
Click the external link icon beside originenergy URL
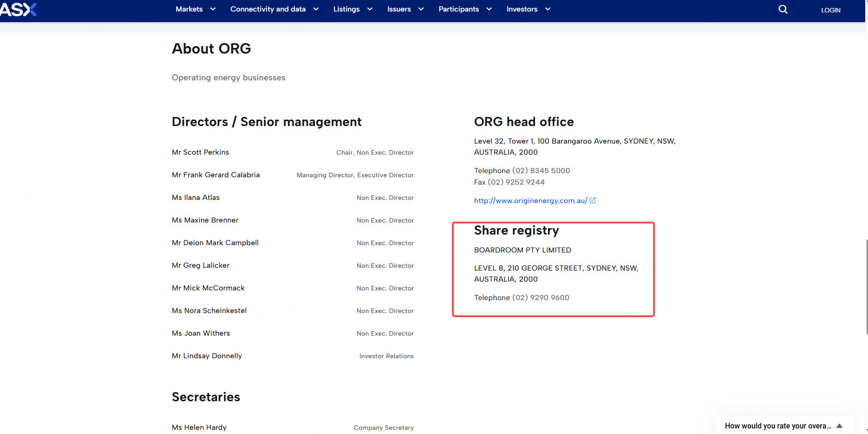click(593, 200)
